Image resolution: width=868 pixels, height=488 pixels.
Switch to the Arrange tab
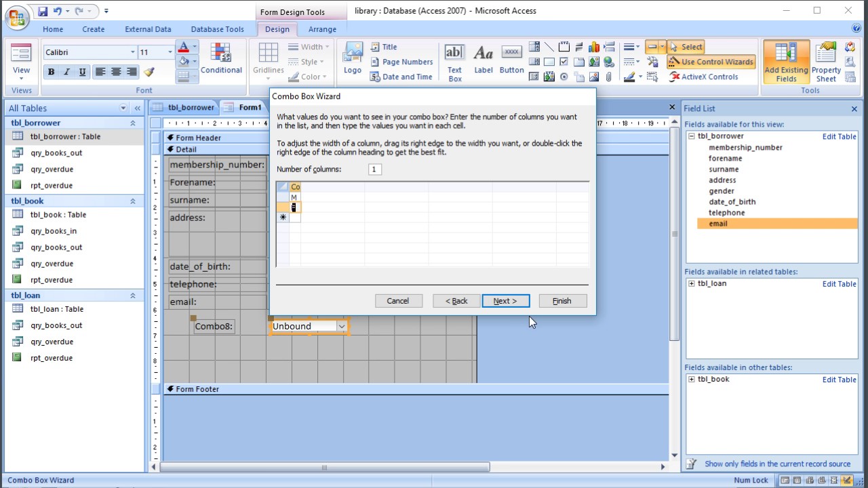pyautogui.click(x=322, y=29)
